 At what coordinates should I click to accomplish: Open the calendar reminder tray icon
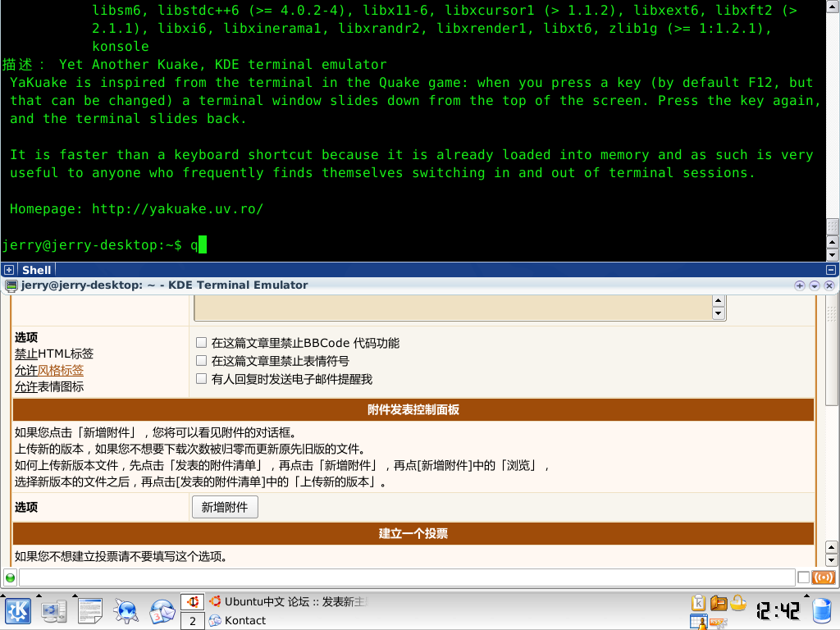pos(699,622)
